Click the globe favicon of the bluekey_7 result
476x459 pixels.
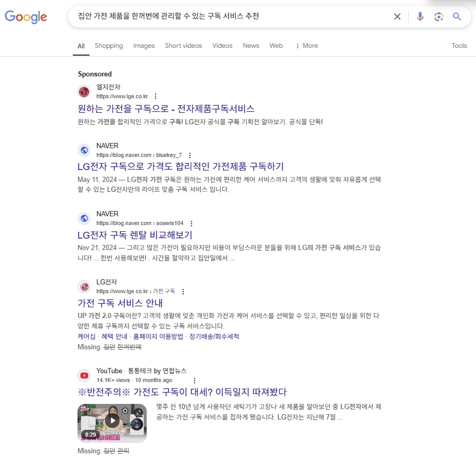tap(84, 150)
